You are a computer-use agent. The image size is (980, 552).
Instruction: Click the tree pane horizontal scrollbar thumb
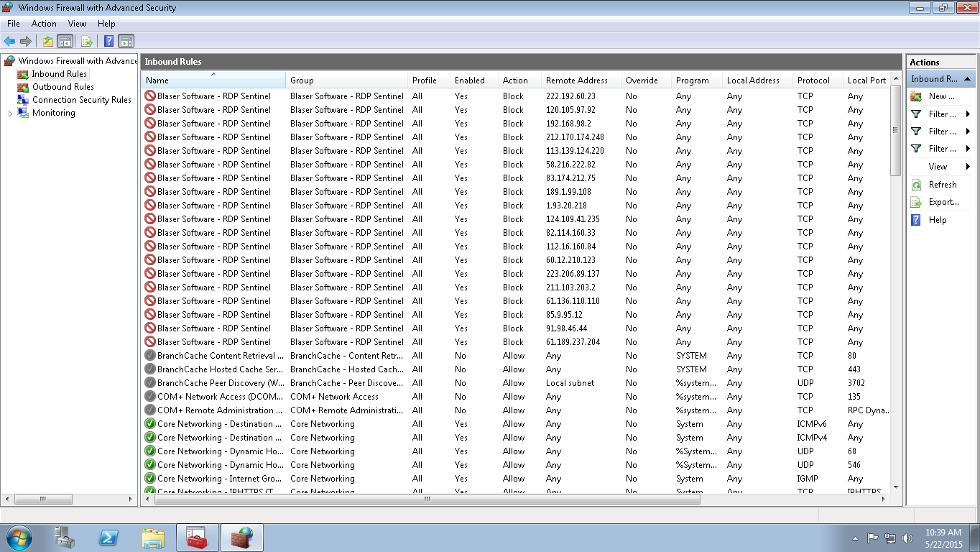43,498
